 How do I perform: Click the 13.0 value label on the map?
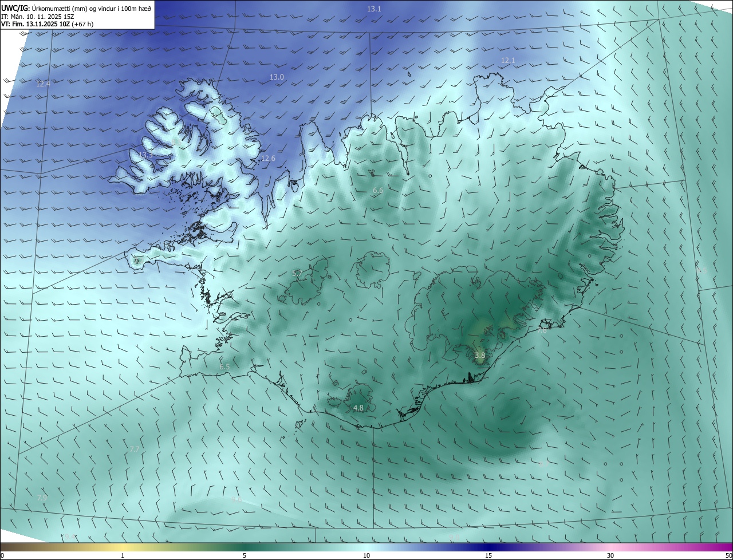(x=277, y=77)
